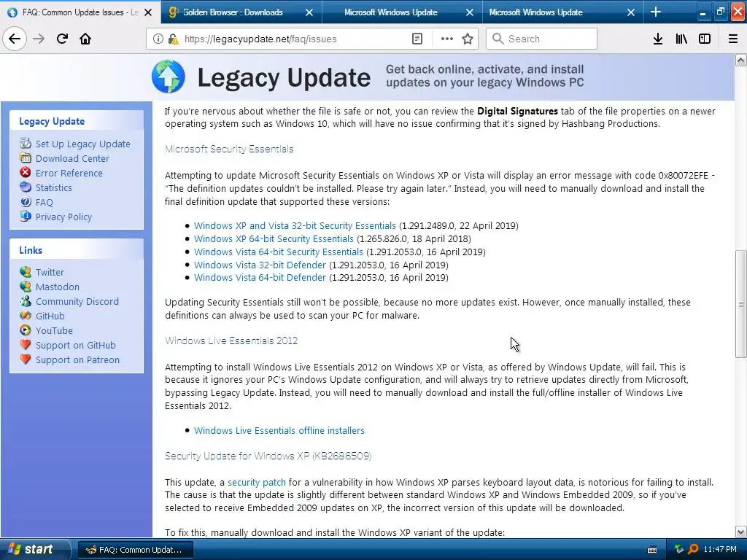Screen dimensions: 747x560
Task: Click the Search input box
Action: coord(541,39)
